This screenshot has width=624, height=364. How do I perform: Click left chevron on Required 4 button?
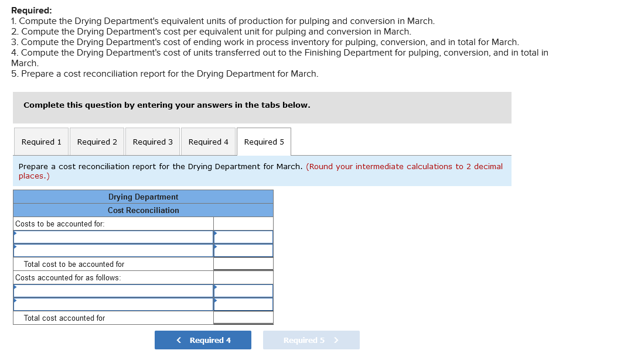[x=179, y=340]
